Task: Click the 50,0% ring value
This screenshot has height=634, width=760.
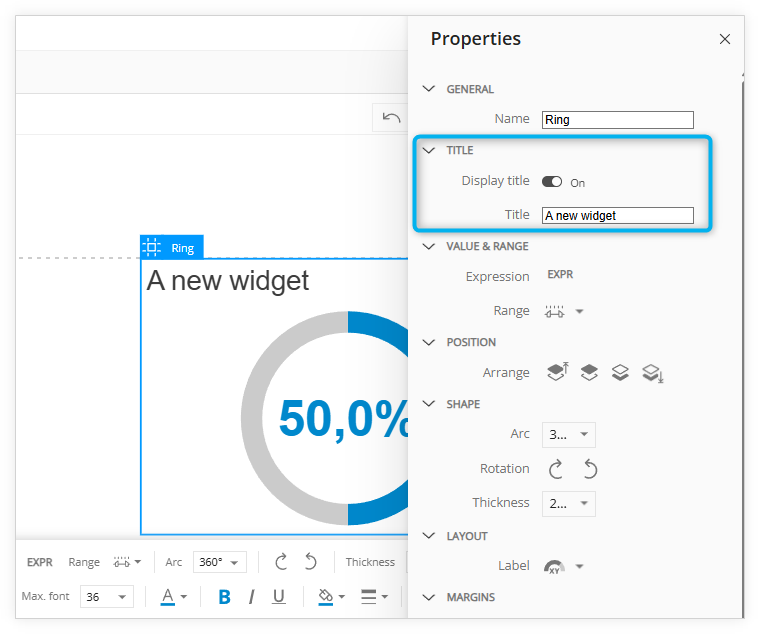Action: pos(344,418)
